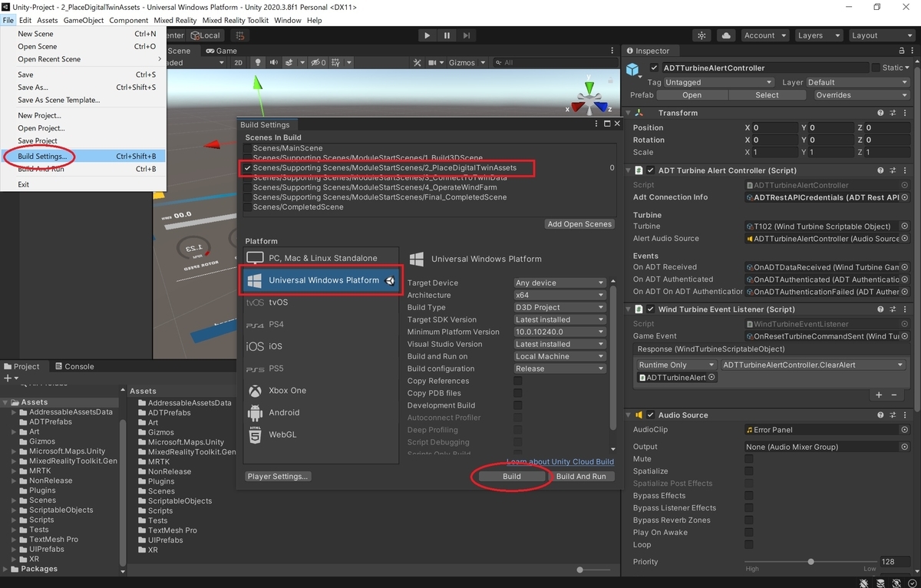This screenshot has height=588, width=921.
Task: Toggle ADTTurbineAlertController active checkbox
Action: coord(654,68)
